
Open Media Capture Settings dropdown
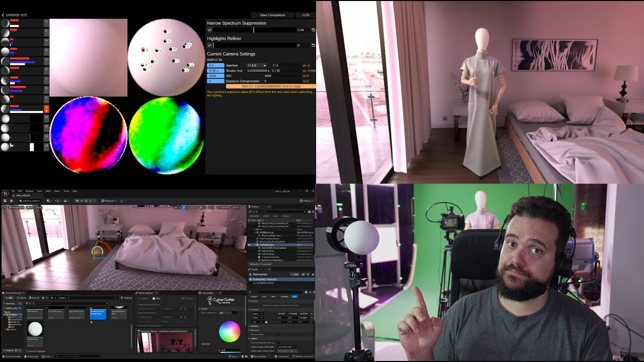point(188,299)
